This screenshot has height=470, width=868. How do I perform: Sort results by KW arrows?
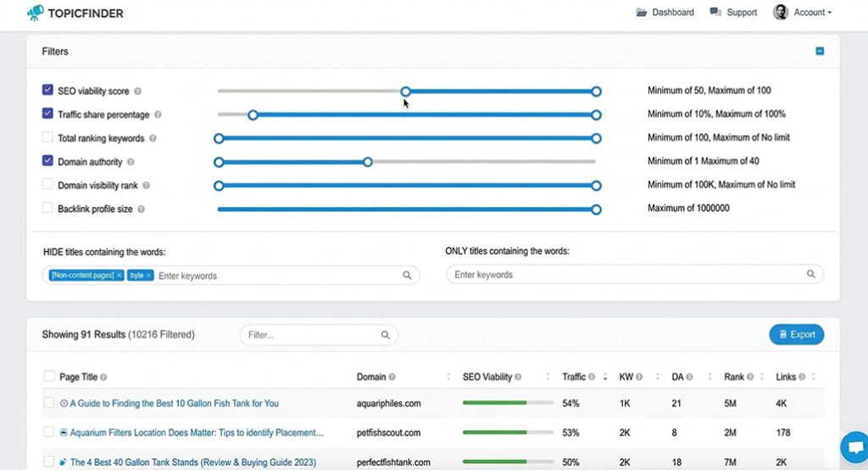(x=658, y=377)
